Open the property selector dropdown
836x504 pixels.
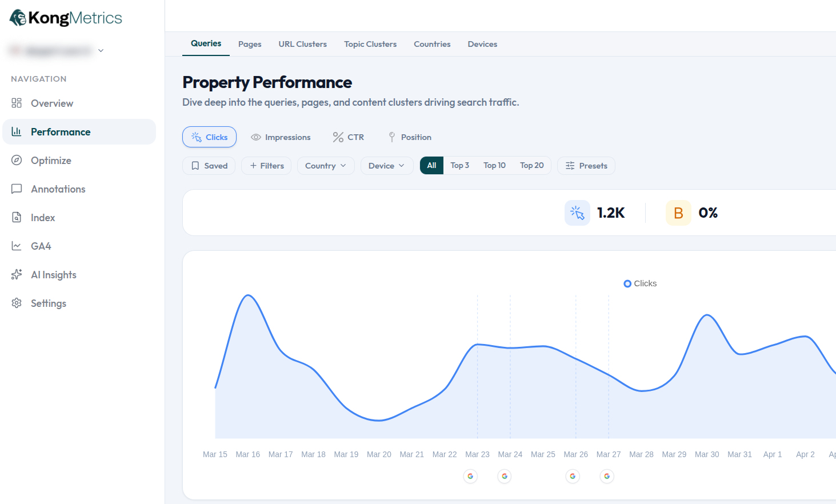tap(55, 50)
